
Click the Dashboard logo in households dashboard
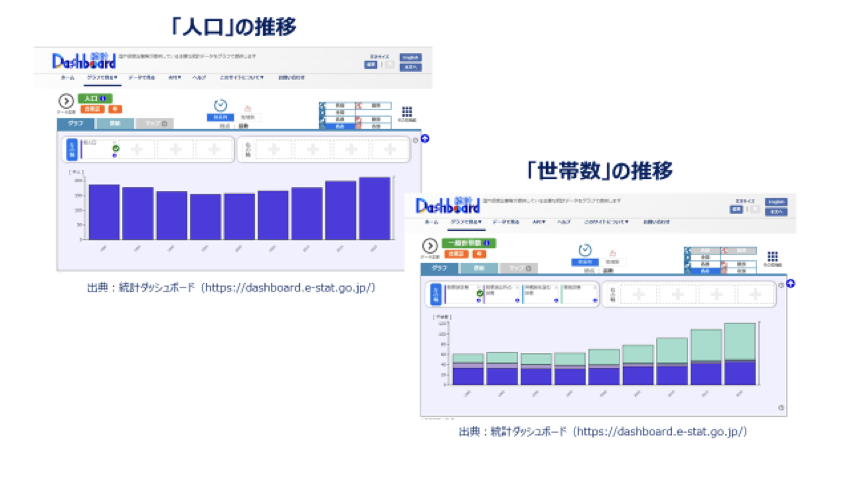[447, 205]
